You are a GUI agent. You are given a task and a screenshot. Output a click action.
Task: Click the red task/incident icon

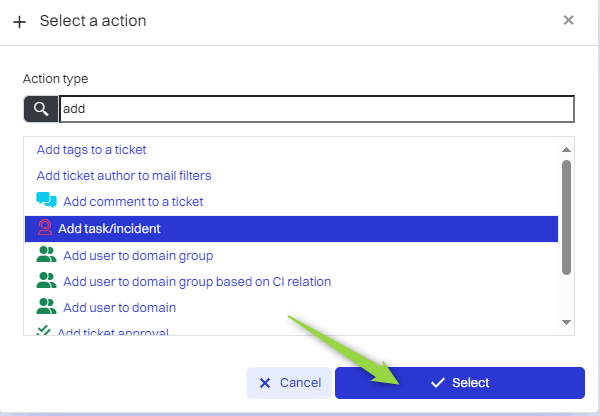45,228
